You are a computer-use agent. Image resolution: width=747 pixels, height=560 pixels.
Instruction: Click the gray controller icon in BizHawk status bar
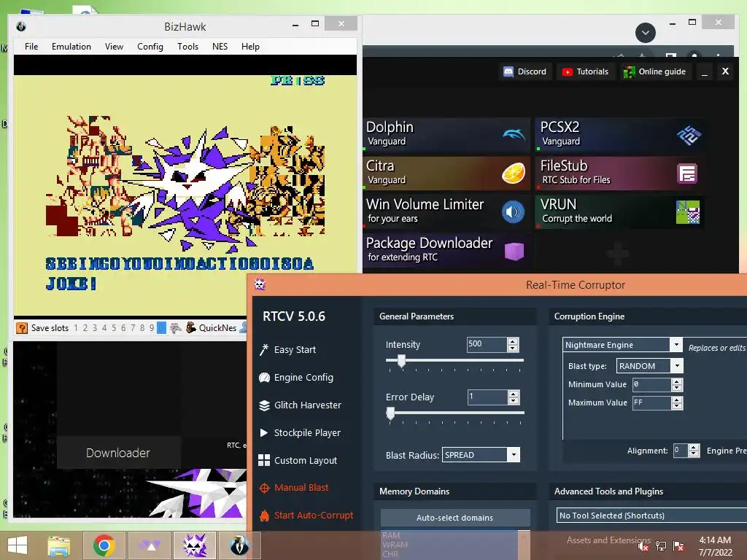(x=176, y=328)
